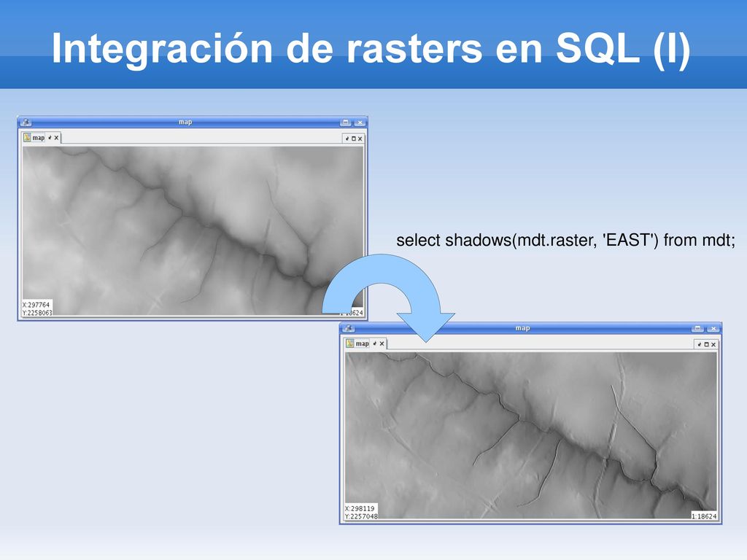
Task: Click the 1:18624 scale in the lower window
Action: pos(704,516)
